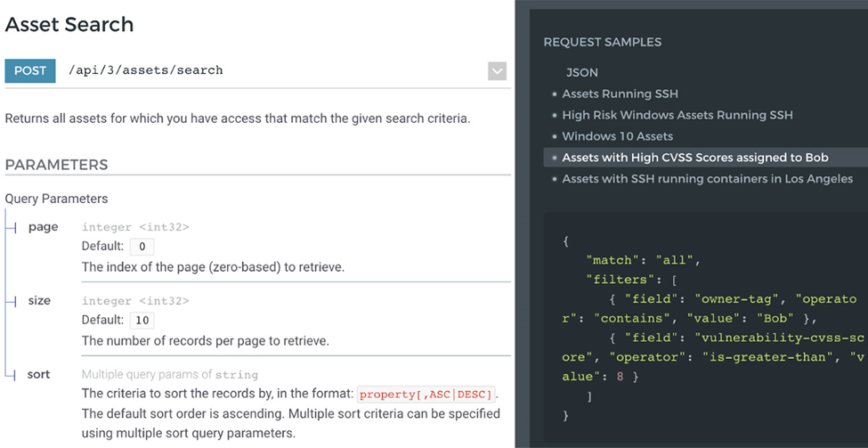The height and width of the screenshot is (448, 868).
Task: Click the sort parameter name
Action: coord(39,374)
